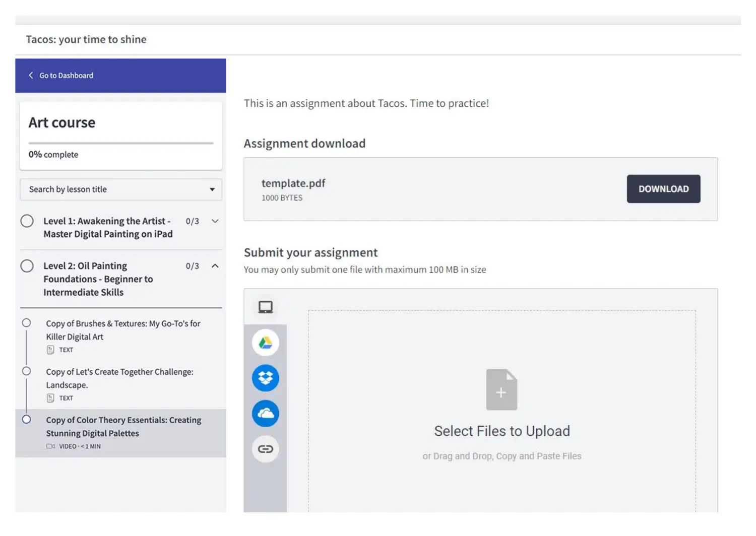Click the back arrow beside Go to Dashboard
The height and width of the screenshot is (536, 756).
point(31,75)
